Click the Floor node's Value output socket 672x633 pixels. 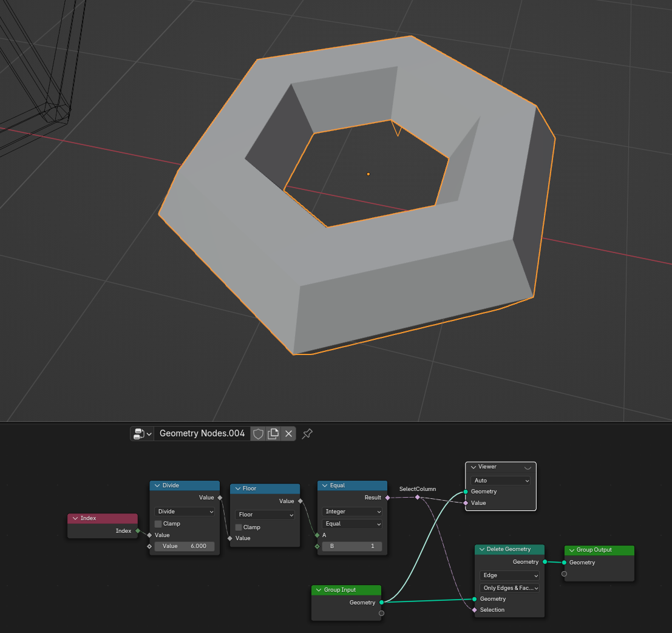pyautogui.click(x=300, y=501)
